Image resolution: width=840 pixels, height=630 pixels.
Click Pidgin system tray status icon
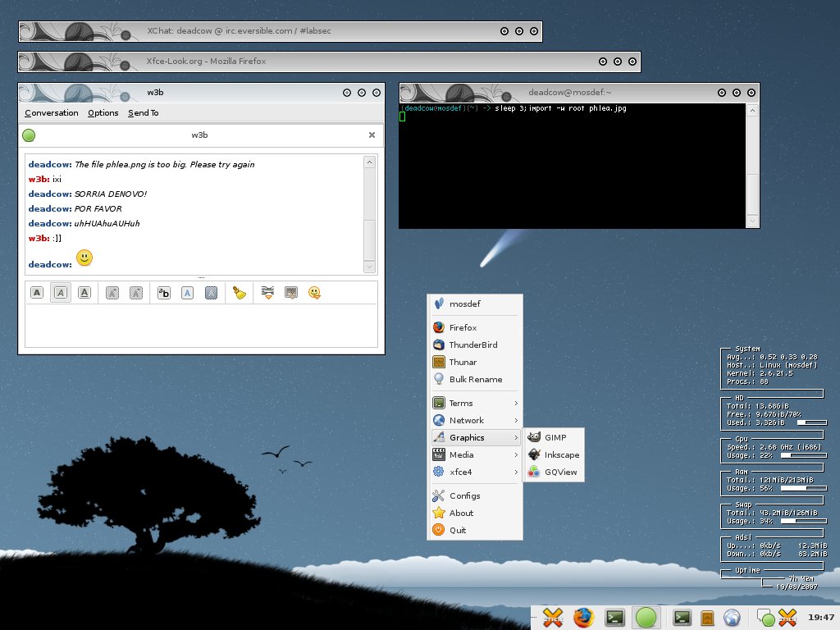[765, 618]
